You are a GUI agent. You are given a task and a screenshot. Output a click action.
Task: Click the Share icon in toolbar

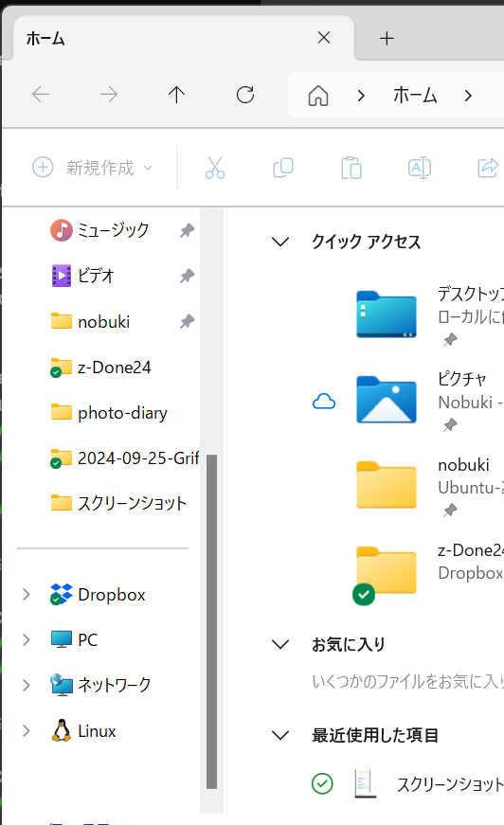(x=488, y=168)
